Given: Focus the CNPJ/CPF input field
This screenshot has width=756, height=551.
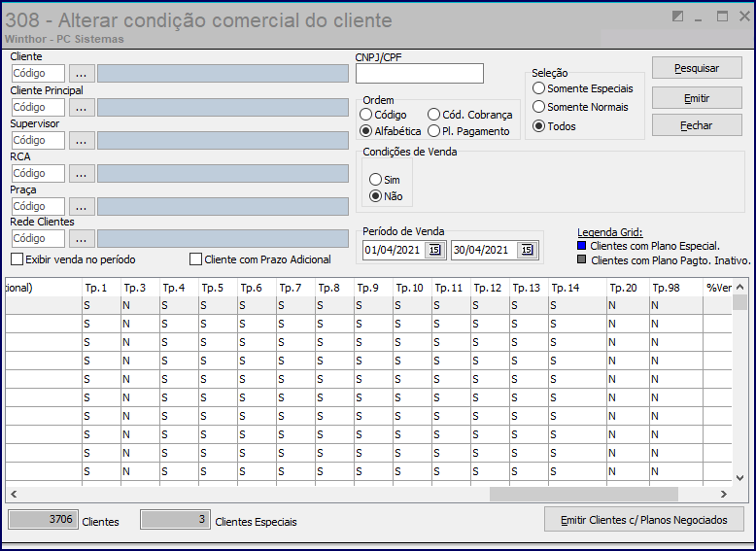Looking at the screenshot, I should [x=420, y=74].
